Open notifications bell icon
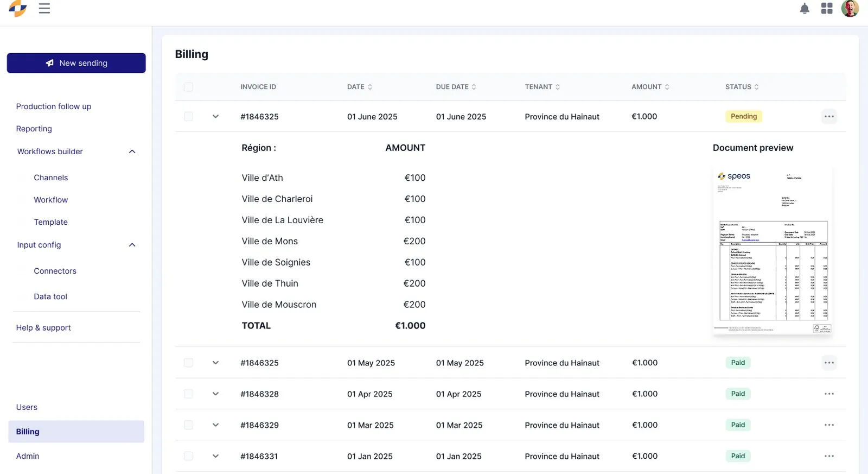This screenshot has height=474, width=868. click(805, 8)
